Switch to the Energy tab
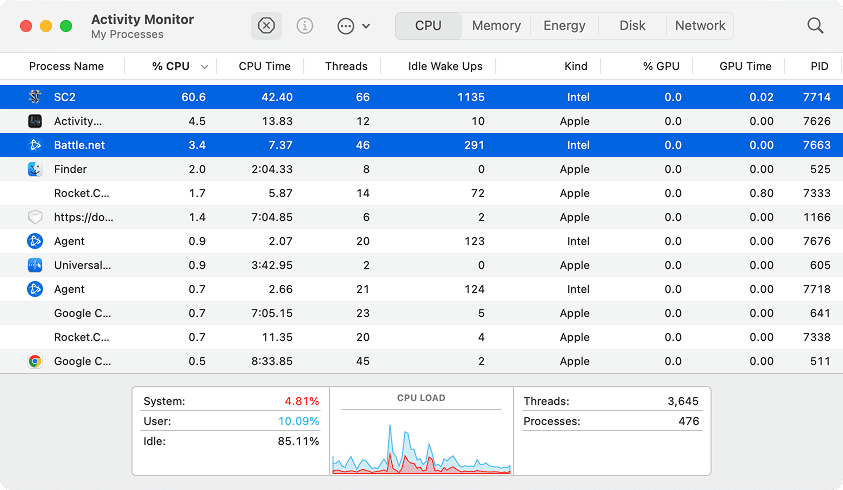This screenshot has width=843, height=490. (x=564, y=26)
